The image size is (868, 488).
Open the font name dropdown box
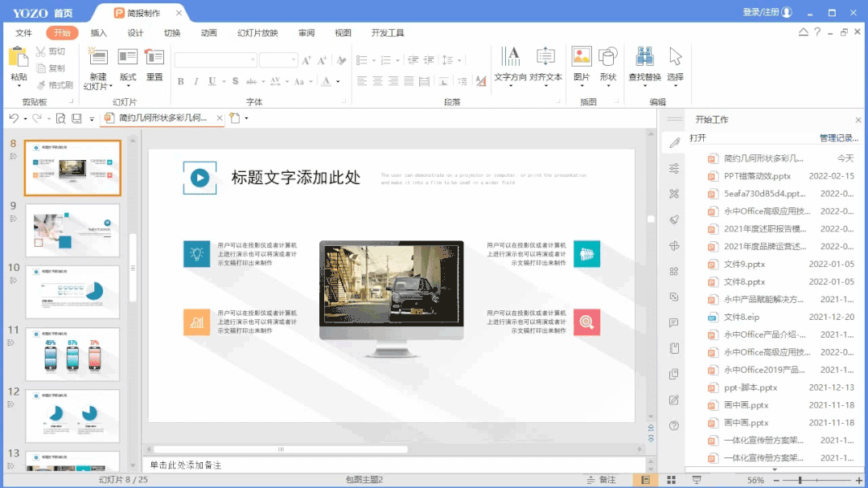(x=216, y=60)
